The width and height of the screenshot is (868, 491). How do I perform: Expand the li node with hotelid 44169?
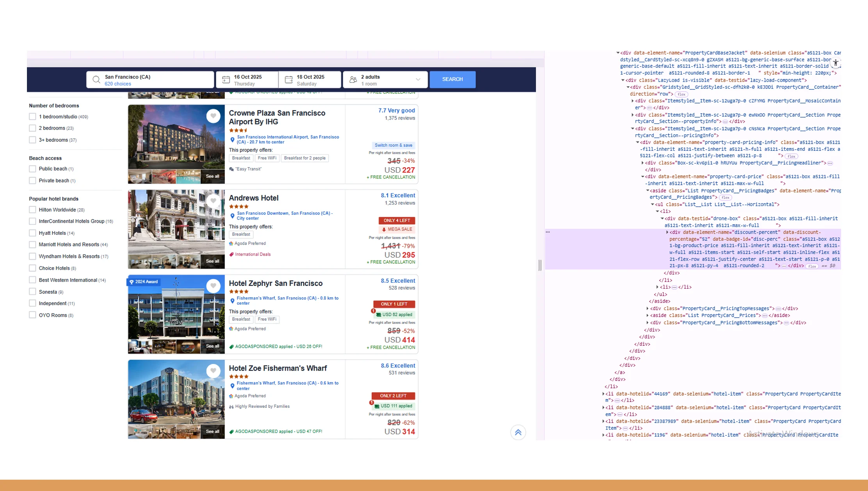pyautogui.click(x=603, y=394)
